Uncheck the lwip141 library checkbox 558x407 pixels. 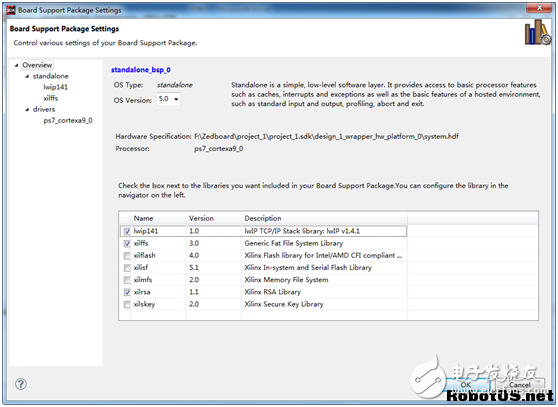[127, 231]
